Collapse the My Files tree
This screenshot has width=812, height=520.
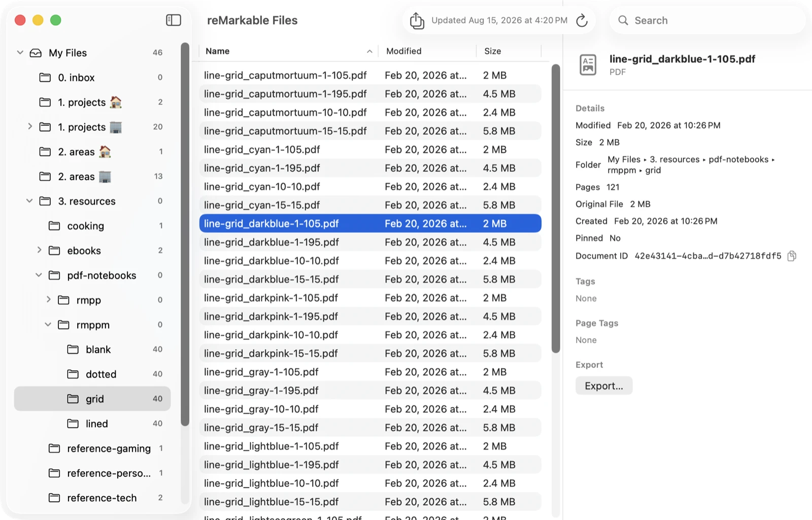[20, 52]
